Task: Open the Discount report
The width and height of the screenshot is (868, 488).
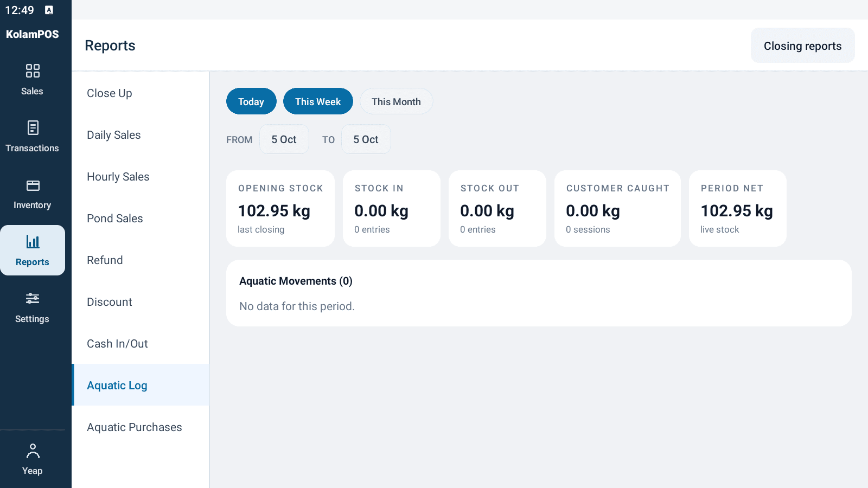Action: [x=141, y=302]
